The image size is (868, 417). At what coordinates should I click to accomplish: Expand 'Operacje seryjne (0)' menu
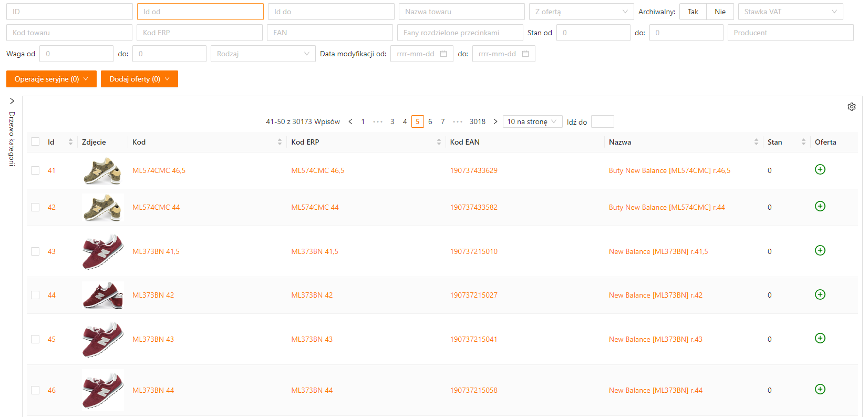[51, 79]
